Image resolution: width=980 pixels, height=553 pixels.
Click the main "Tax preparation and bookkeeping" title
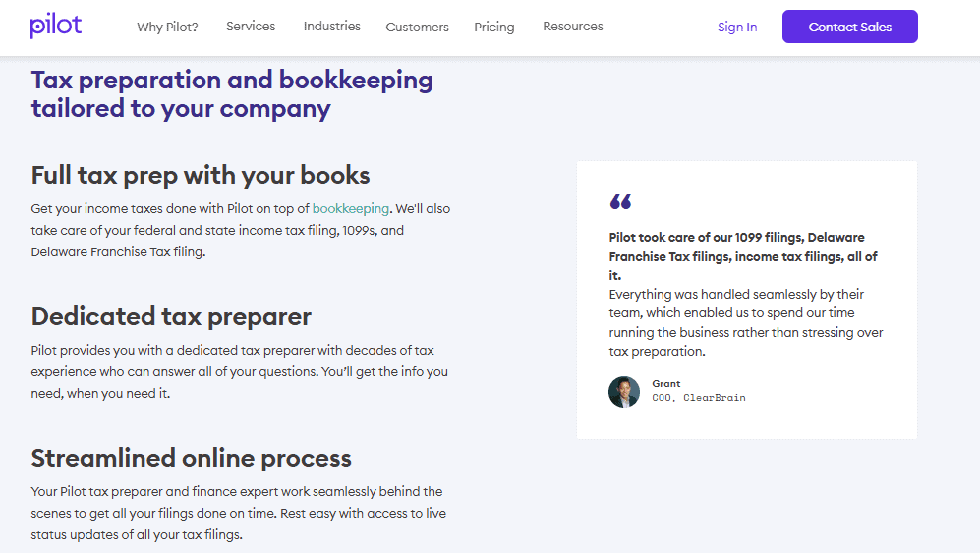click(x=232, y=94)
